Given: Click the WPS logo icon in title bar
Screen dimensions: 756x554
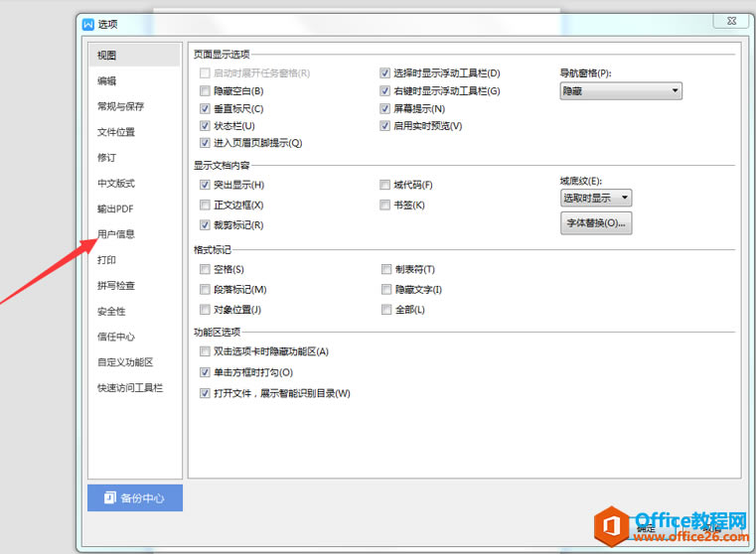Looking at the screenshot, I should 88,24.
